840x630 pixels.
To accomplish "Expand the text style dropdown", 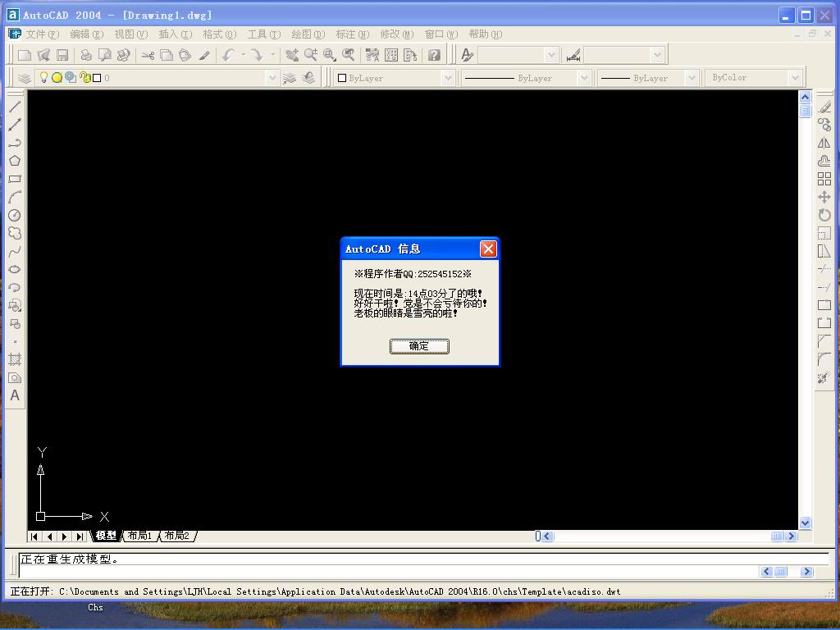I will pyautogui.click(x=551, y=55).
